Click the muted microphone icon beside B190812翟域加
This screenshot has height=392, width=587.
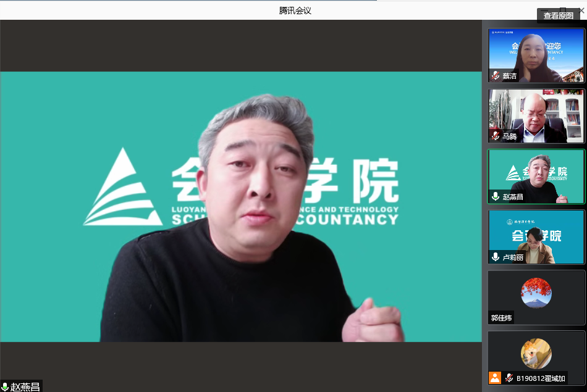coord(509,378)
